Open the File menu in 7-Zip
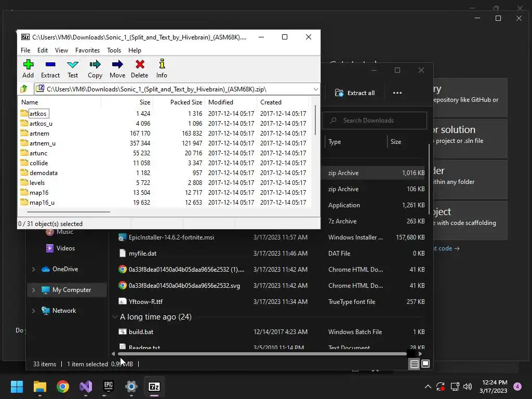 25,50
